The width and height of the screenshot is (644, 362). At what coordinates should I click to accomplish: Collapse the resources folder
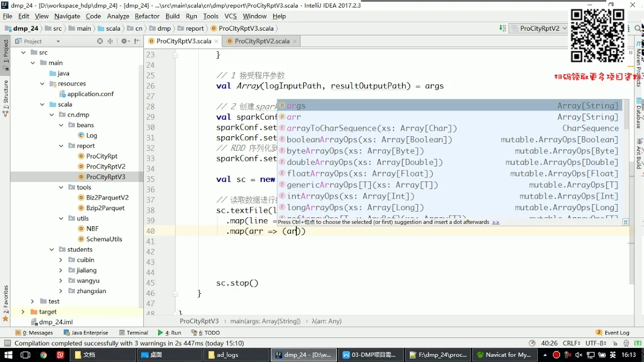coord(42,83)
